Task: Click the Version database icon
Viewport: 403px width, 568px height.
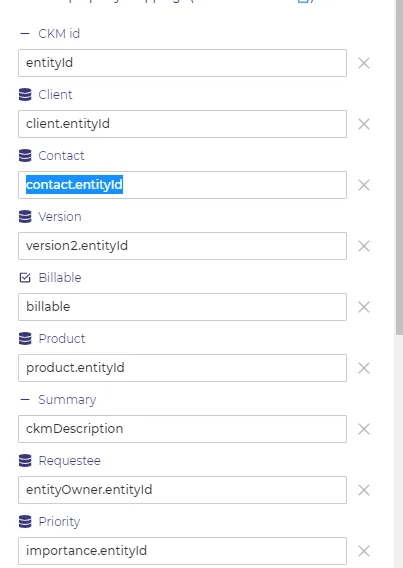Action: pyautogui.click(x=25, y=217)
